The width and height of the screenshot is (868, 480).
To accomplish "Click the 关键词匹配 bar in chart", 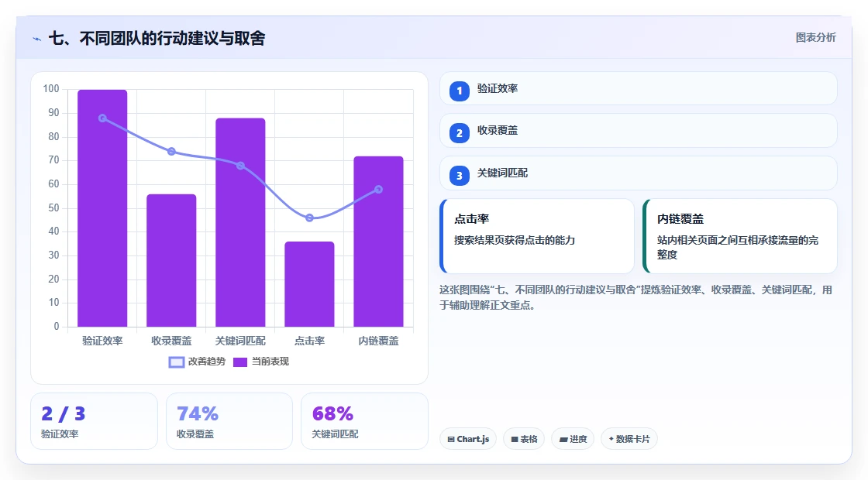I will pyautogui.click(x=240, y=222).
